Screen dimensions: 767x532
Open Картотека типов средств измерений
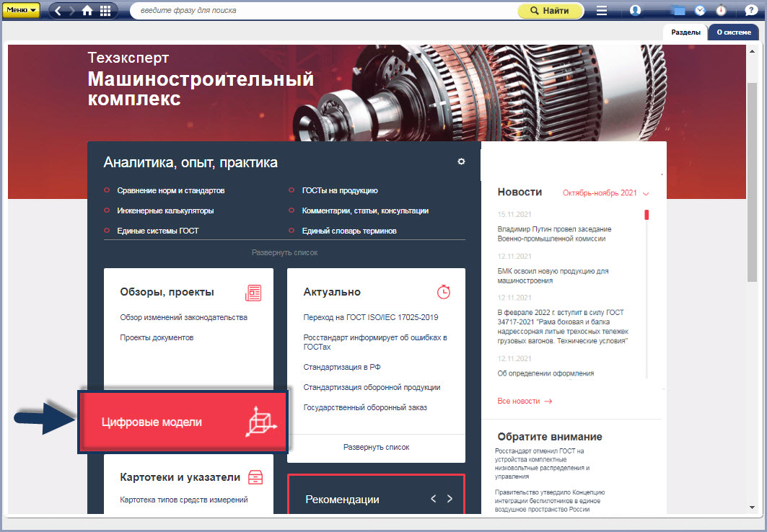pos(183,500)
